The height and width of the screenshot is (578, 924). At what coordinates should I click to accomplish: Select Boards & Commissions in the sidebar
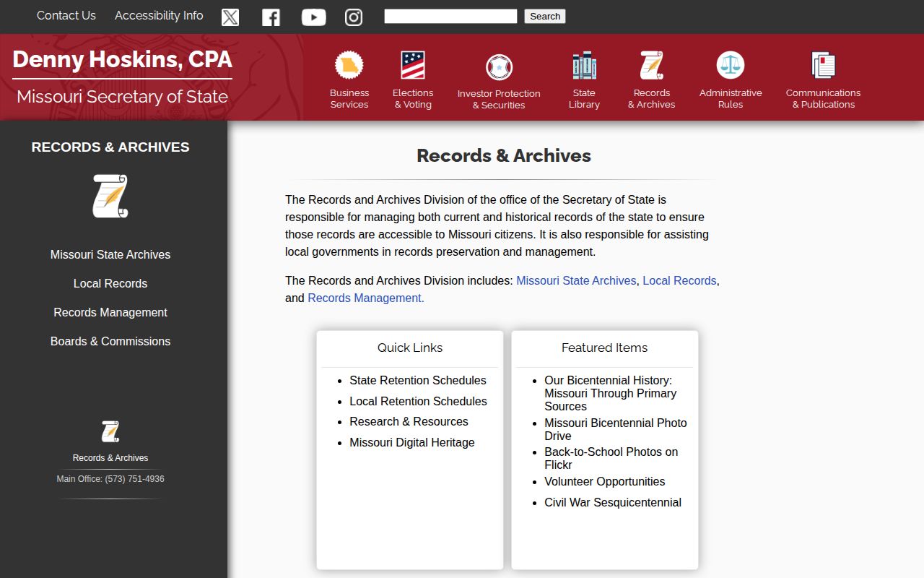pyautogui.click(x=110, y=341)
